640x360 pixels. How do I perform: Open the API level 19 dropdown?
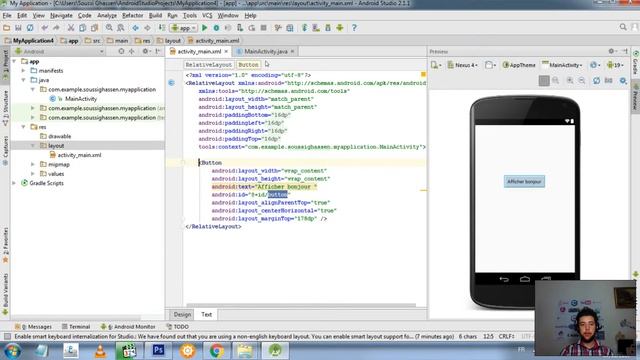pyautogui.click(x=615, y=65)
